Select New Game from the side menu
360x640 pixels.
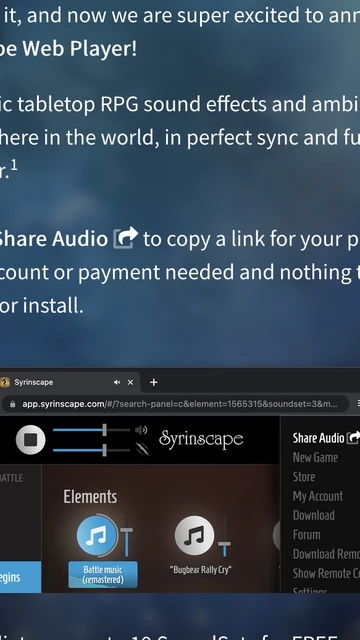pyautogui.click(x=315, y=458)
